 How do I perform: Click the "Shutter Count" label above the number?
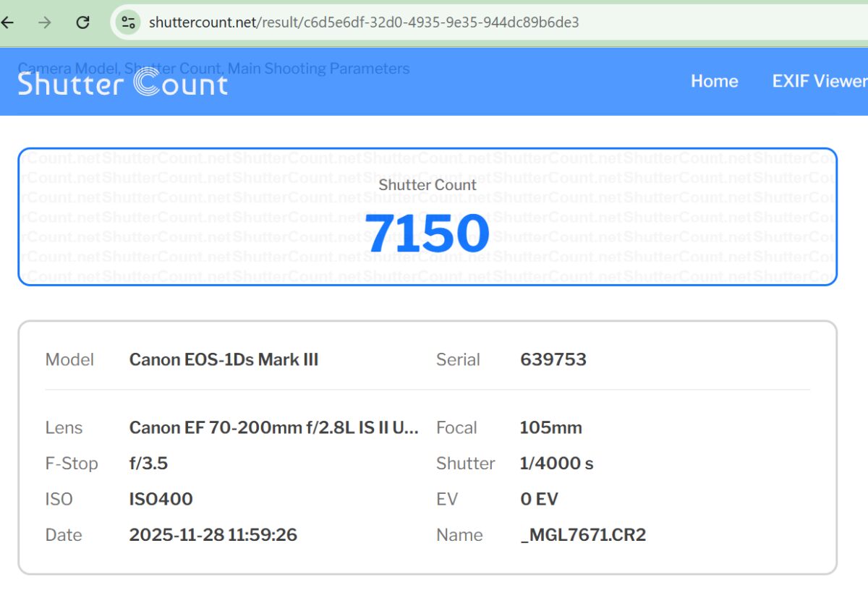click(427, 185)
